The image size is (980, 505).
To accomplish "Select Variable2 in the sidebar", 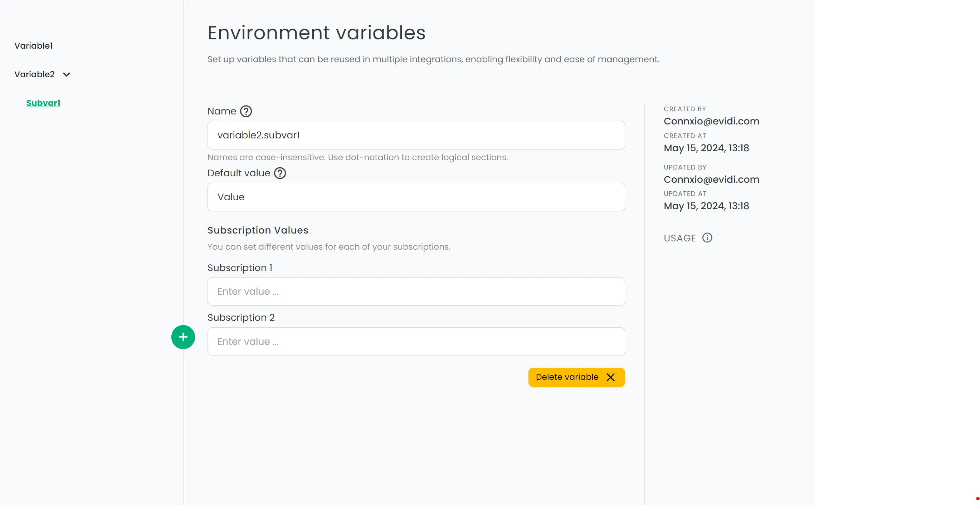I will point(35,74).
